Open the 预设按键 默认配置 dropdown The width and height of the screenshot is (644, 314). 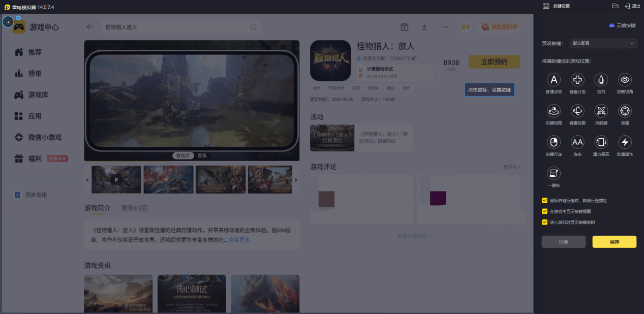pyautogui.click(x=603, y=43)
